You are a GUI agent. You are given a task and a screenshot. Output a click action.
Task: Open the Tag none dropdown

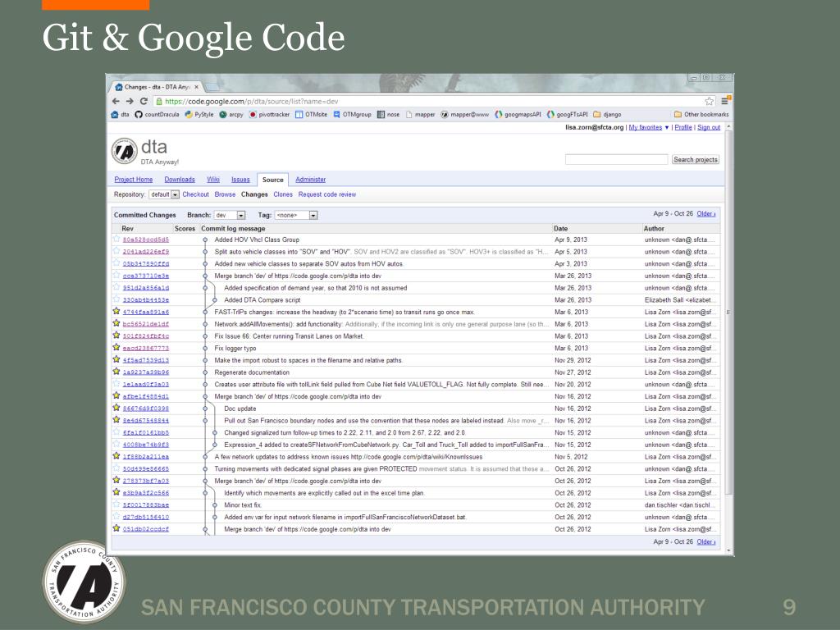point(296,216)
